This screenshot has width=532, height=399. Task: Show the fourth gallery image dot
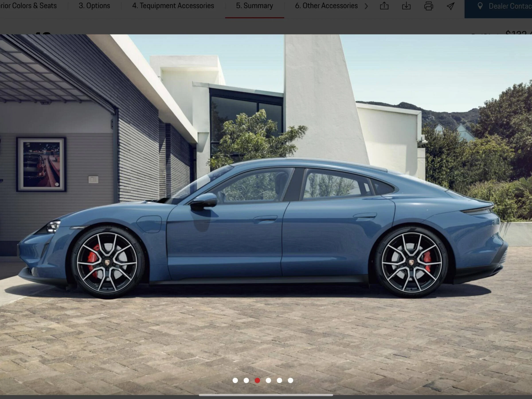[268, 380]
